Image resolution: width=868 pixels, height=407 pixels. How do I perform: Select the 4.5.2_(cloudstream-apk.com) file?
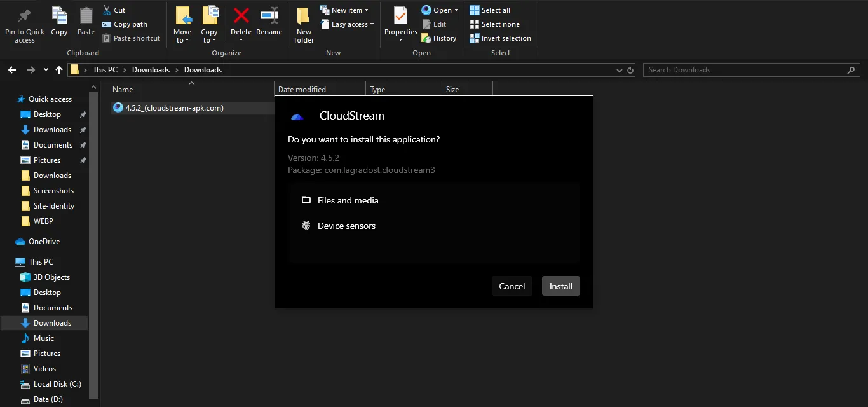(x=174, y=108)
